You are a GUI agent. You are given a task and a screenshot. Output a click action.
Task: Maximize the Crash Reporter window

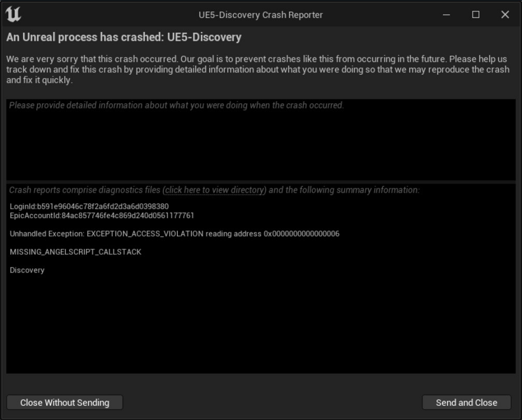[475, 15]
